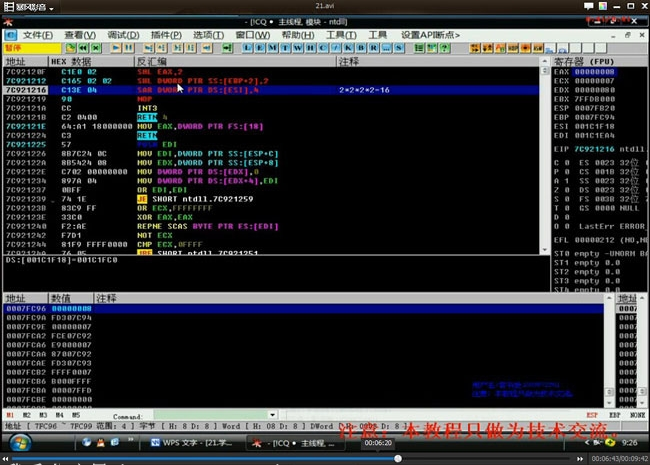Open the video player title menu dropdown
This screenshot has width=650, height=465.
tap(51, 8)
